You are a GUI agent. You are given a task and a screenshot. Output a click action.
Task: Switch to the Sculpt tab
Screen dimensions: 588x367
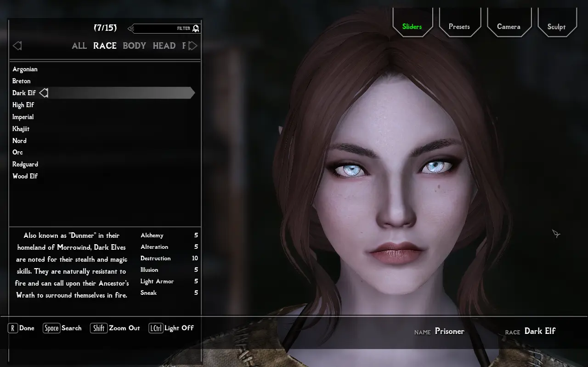click(x=556, y=27)
